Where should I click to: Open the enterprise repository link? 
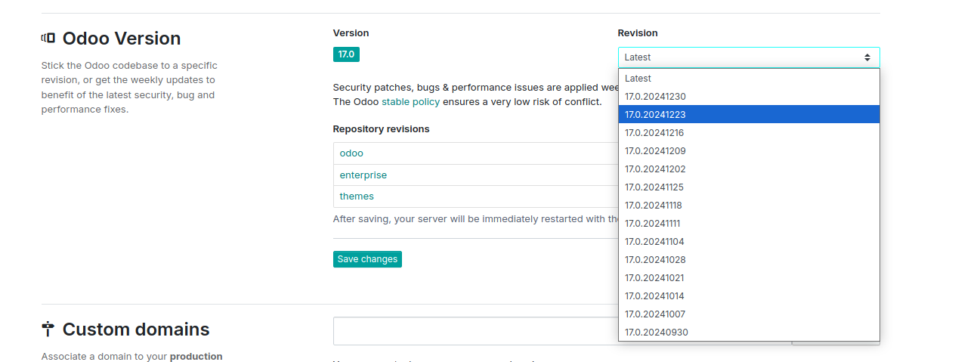(x=363, y=175)
